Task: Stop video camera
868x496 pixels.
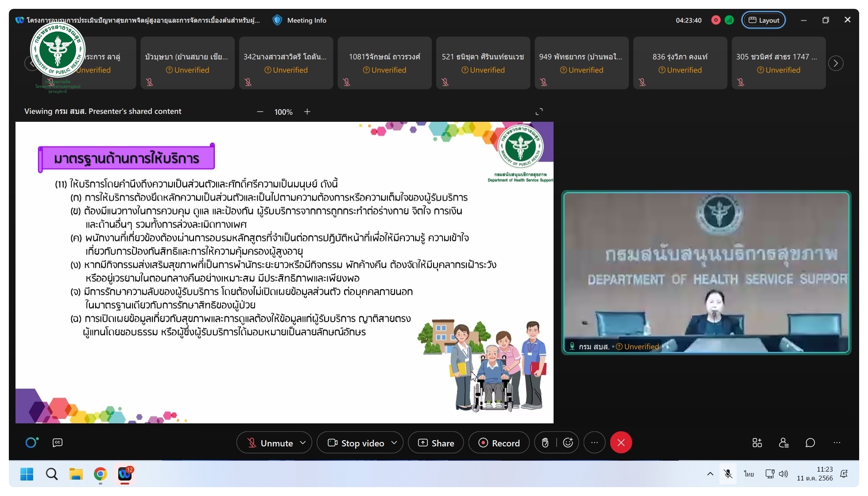Action: click(x=356, y=443)
